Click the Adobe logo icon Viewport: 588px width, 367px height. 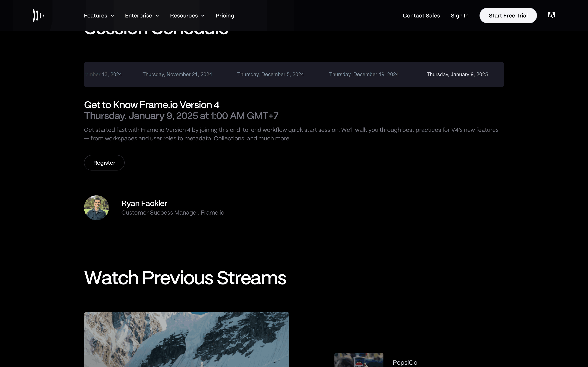click(x=551, y=15)
